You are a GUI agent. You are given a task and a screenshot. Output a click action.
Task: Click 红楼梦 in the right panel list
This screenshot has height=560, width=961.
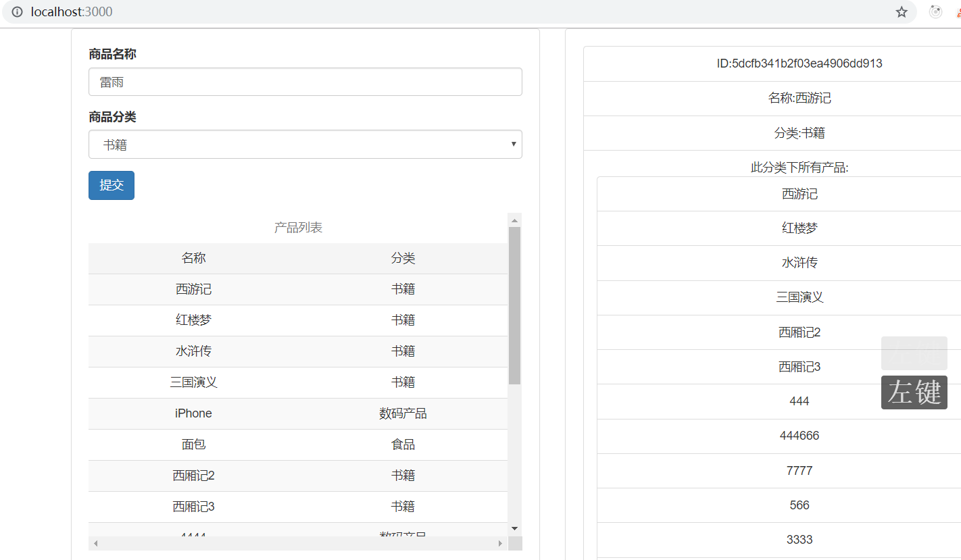pyautogui.click(x=799, y=228)
